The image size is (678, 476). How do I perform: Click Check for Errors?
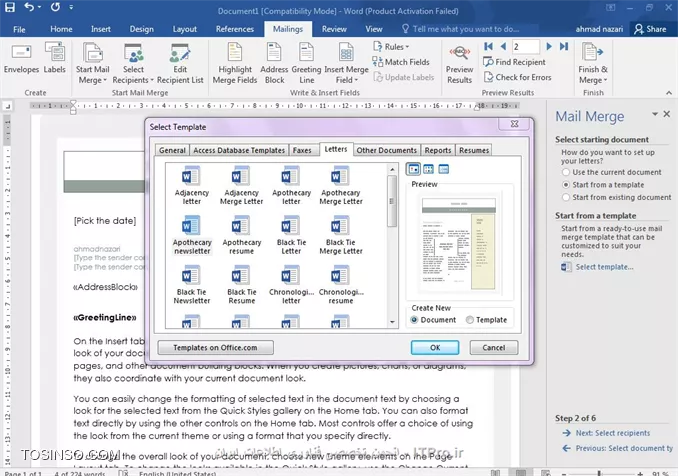[518, 77]
